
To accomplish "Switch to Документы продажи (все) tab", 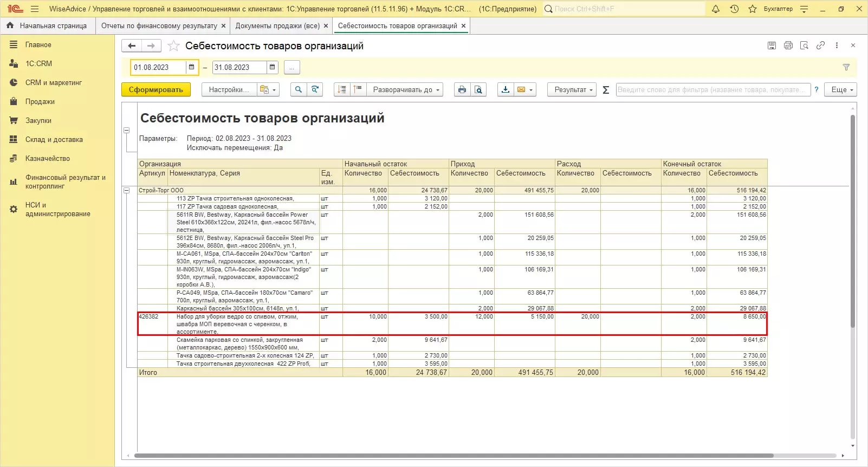I will click(277, 25).
